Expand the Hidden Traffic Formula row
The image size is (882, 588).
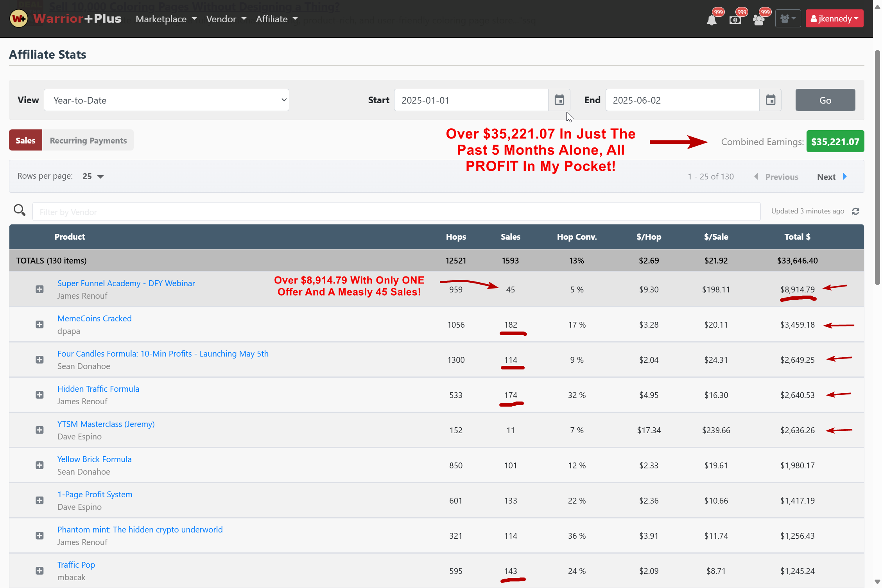pos(39,395)
